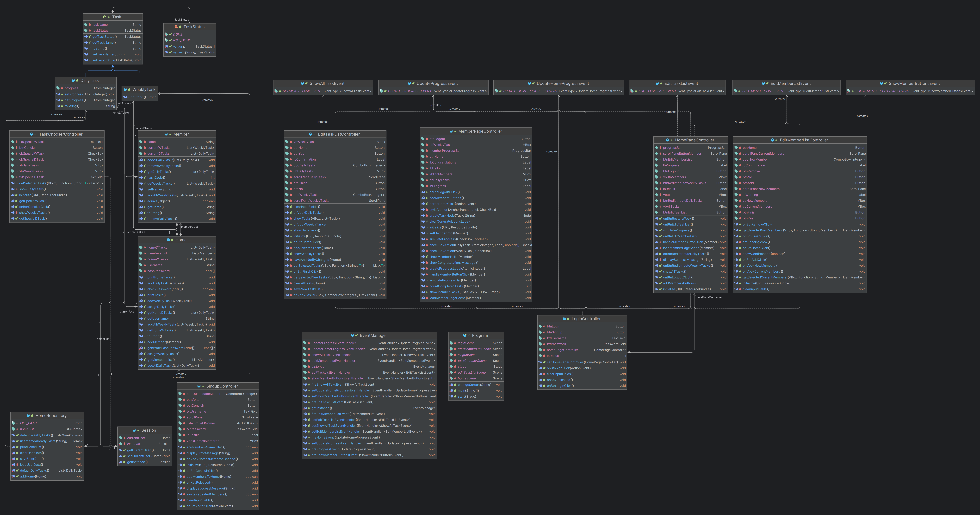980x515 pixels.
Task: Click the abstract class icon beside Task
Action: (105, 17)
